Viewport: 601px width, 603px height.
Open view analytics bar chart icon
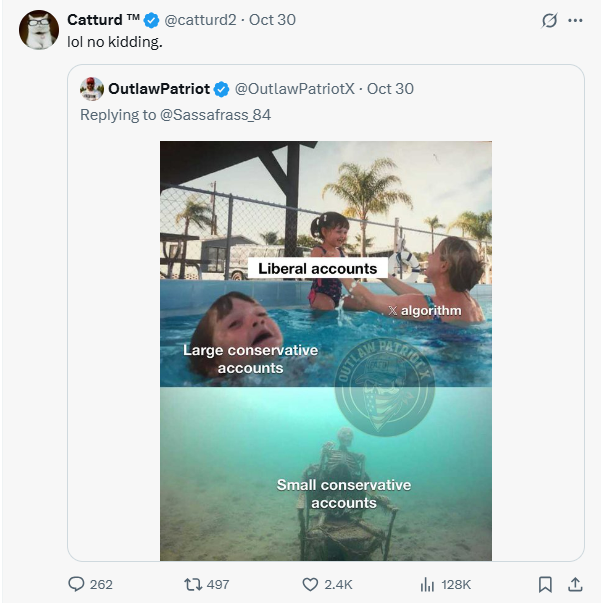(x=425, y=584)
